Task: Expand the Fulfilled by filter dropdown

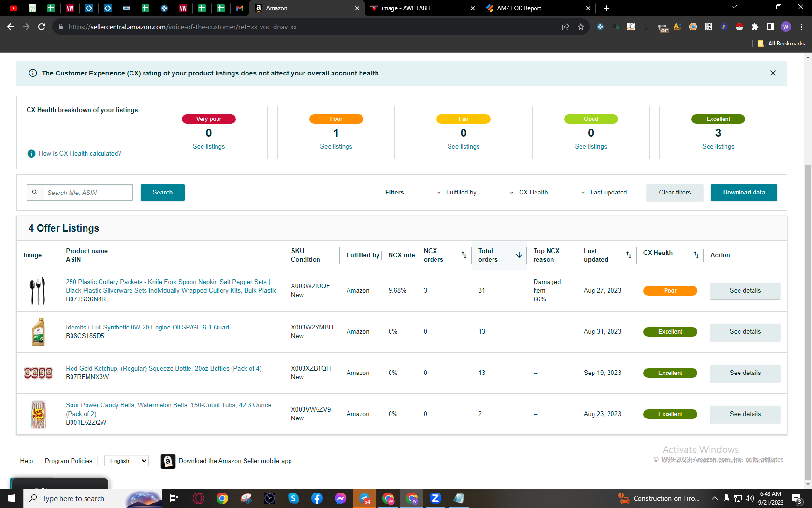Action: point(456,193)
